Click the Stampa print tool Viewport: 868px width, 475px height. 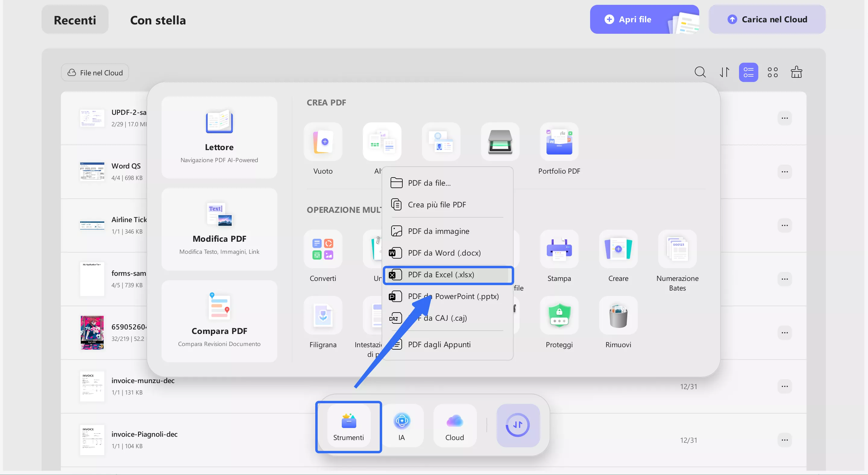(x=559, y=249)
